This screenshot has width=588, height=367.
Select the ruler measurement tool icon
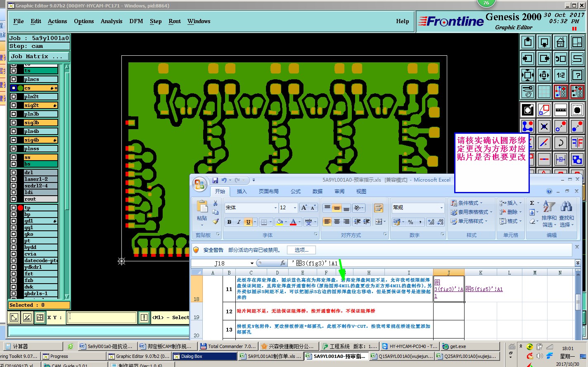pos(561,110)
